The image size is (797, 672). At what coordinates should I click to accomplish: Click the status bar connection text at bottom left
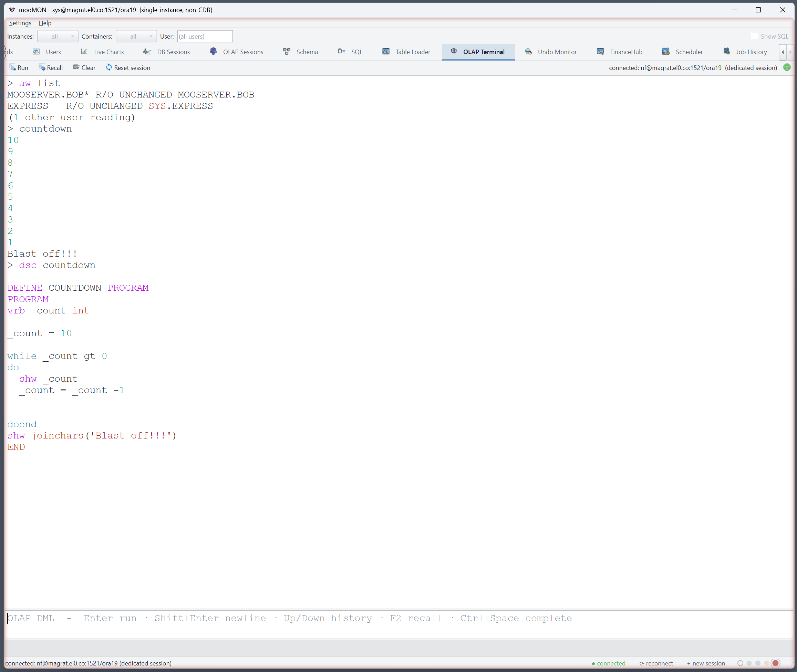click(x=89, y=663)
